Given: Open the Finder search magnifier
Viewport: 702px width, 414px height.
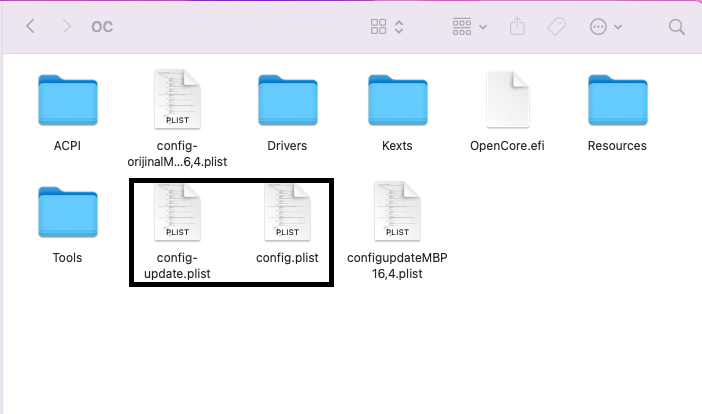Looking at the screenshot, I should (x=676, y=27).
